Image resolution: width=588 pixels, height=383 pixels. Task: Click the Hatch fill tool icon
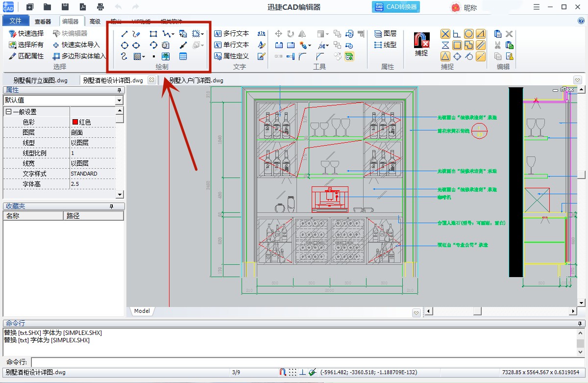[x=137, y=56]
